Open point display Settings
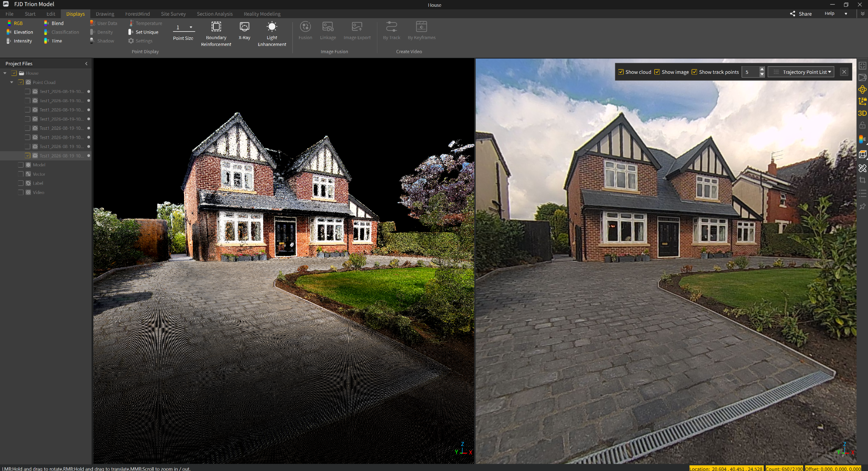The width and height of the screenshot is (868, 471). pos(140,41)
